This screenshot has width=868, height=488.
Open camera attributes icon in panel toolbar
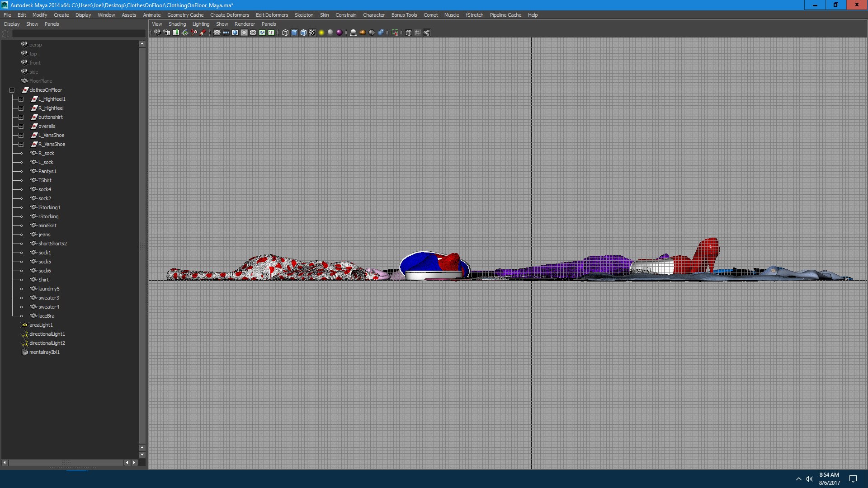pos(167,33)
